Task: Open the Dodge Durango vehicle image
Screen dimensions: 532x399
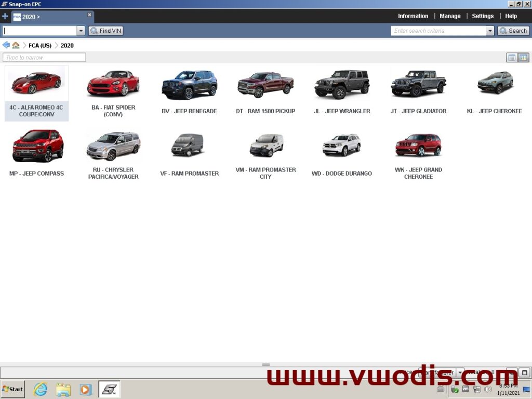Action: point(341,145)
